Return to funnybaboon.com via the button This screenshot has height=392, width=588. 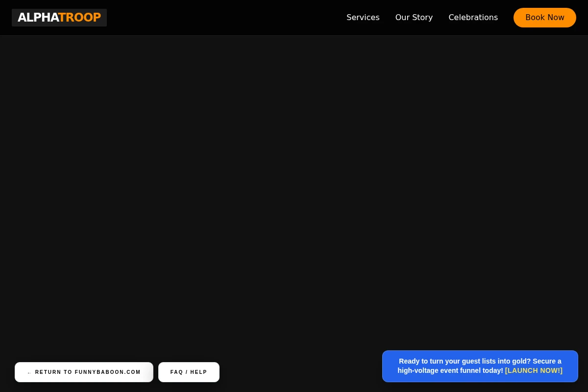[x=84, y=372]
